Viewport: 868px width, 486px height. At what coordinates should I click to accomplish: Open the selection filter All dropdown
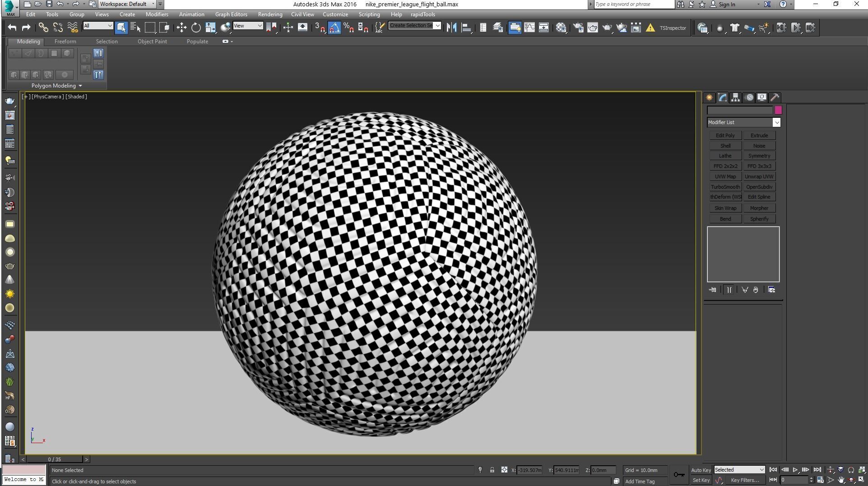point(98,26)
